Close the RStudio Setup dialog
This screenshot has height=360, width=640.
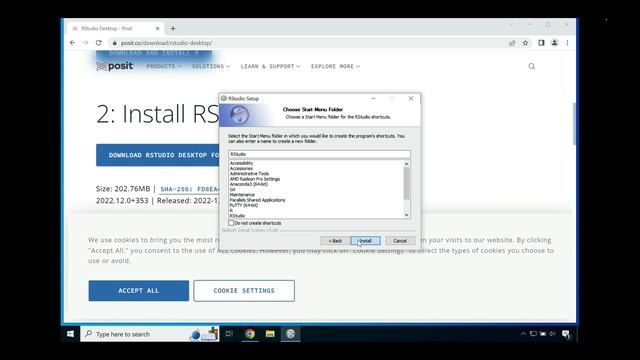tap(411, 98)
